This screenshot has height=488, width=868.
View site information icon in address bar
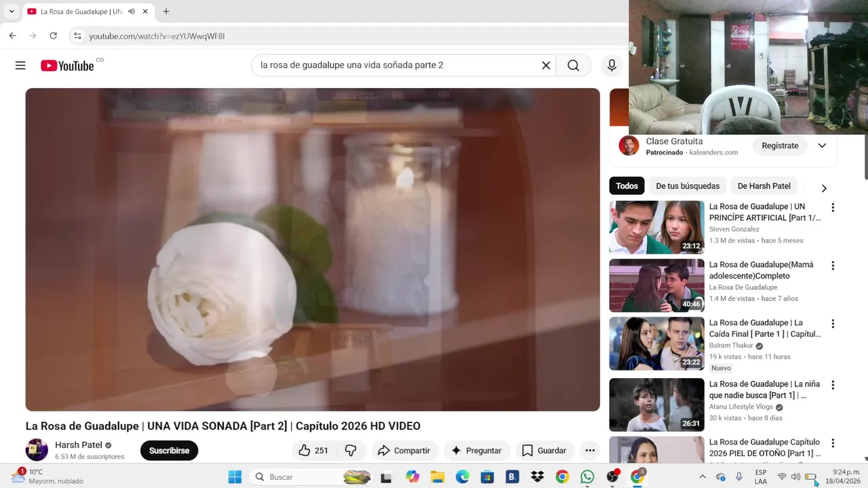tap(77, 36)
